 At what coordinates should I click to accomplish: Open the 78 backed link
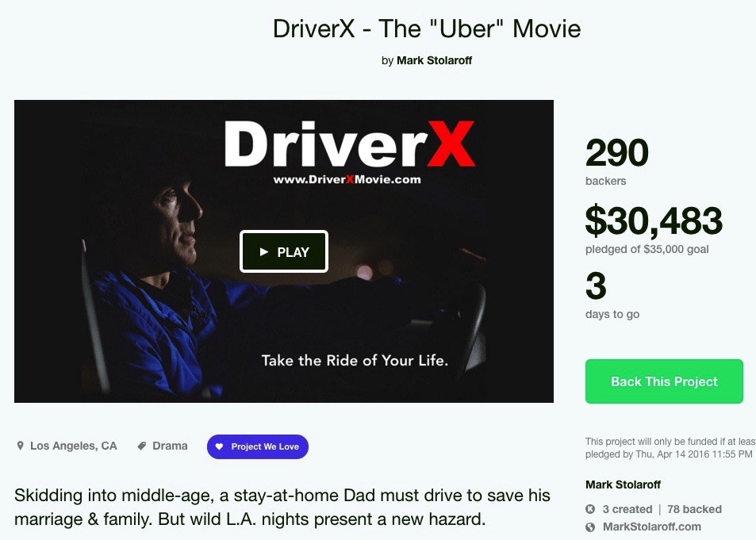(x=694, y=509)
